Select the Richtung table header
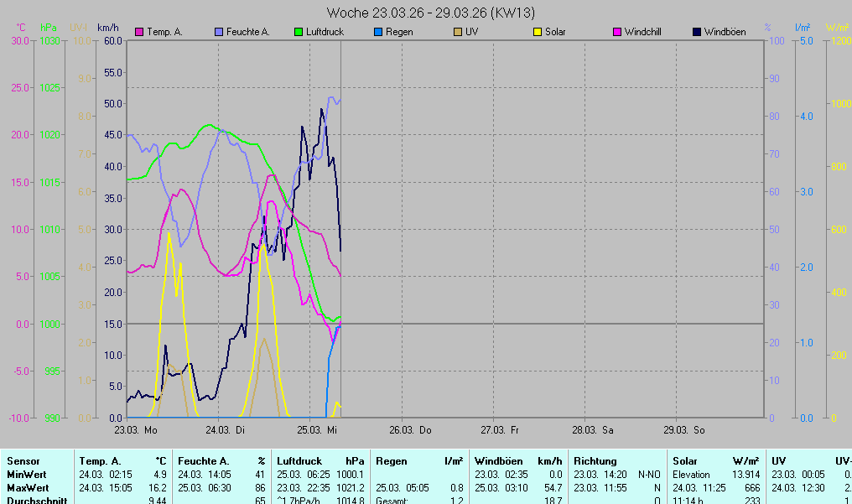 pyautogui.click(x=595, y=461)
